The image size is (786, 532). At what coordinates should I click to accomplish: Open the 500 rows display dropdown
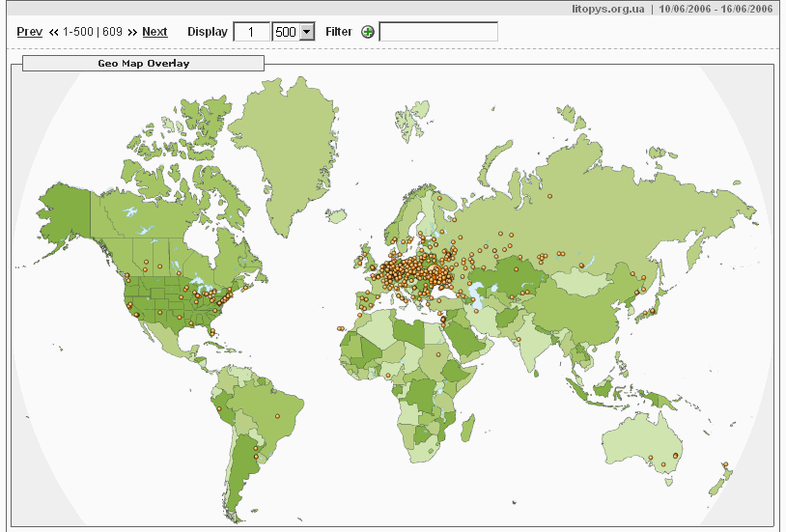[x=307, y=32]
